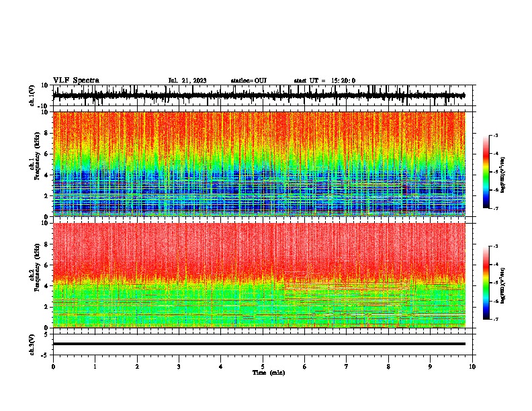Click the "VLF Spectra" plot title
Image resolution: width=532 pixels, height=411 pixels.
(76, 81)
